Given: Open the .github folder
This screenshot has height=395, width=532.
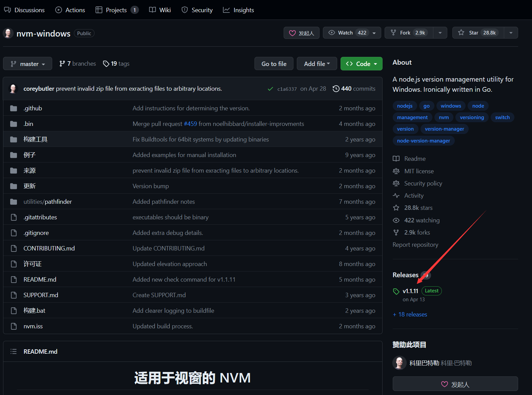Looking at the screenshot, I should click(x=33, y=108).
